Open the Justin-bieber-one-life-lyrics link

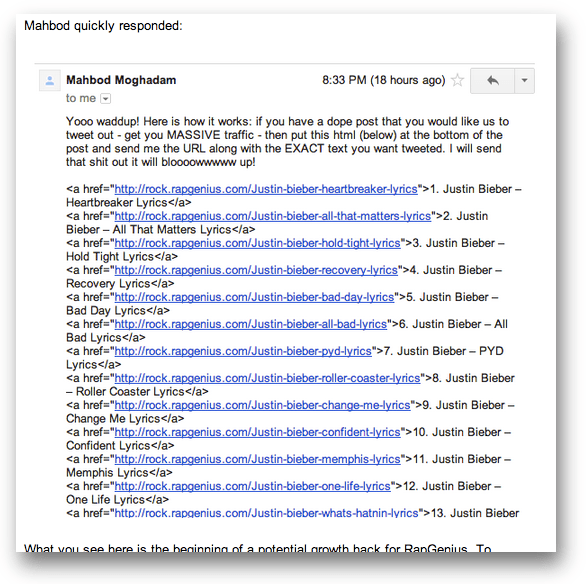[x=252, y=486]
